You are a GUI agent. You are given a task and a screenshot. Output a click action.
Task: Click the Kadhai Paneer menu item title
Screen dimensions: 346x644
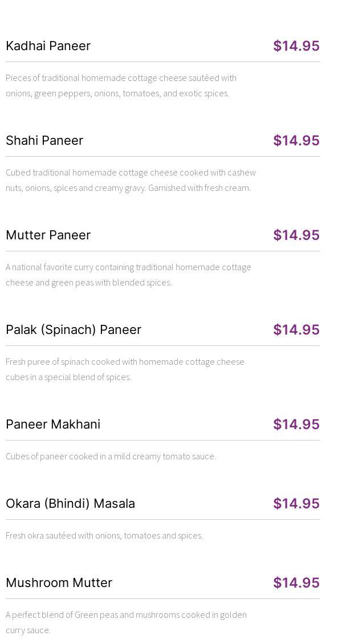48,46
